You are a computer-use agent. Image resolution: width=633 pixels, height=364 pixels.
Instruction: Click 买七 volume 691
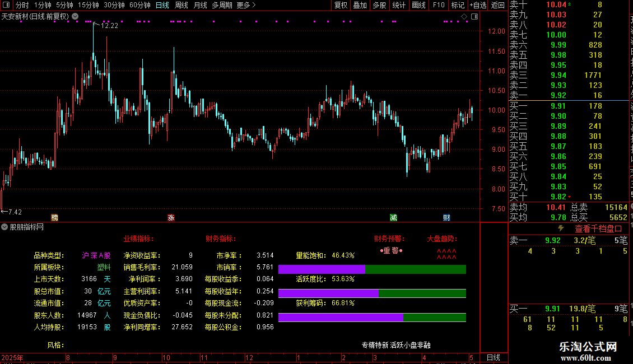tap(595, 167)
